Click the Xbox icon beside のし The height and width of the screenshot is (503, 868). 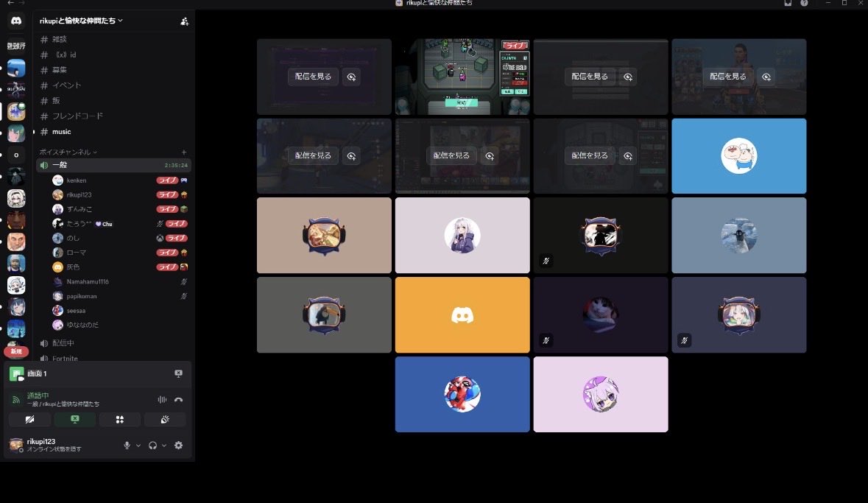coord(160,238)
